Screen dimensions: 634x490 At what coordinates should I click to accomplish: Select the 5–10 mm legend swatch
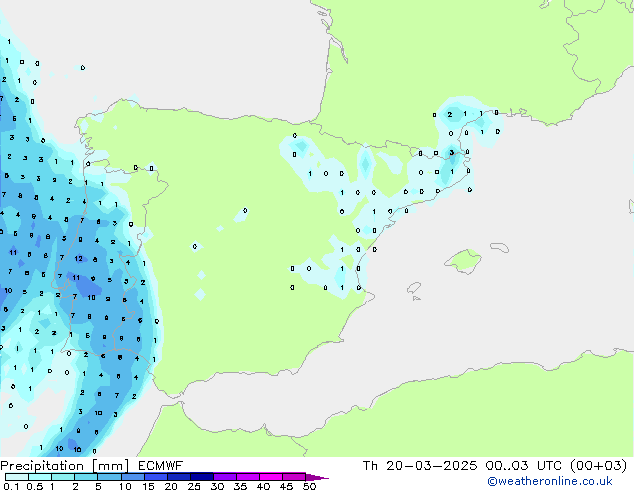click(109, 477)
